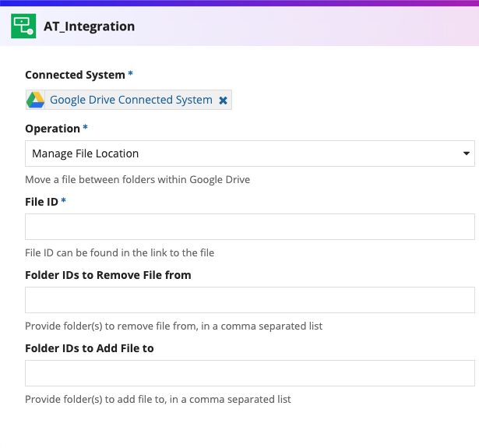The width and height of the screenshot is (479, 448).
Task: Click 'Provide folder(s) to remove file from' hint
Action: click(174, 326)
